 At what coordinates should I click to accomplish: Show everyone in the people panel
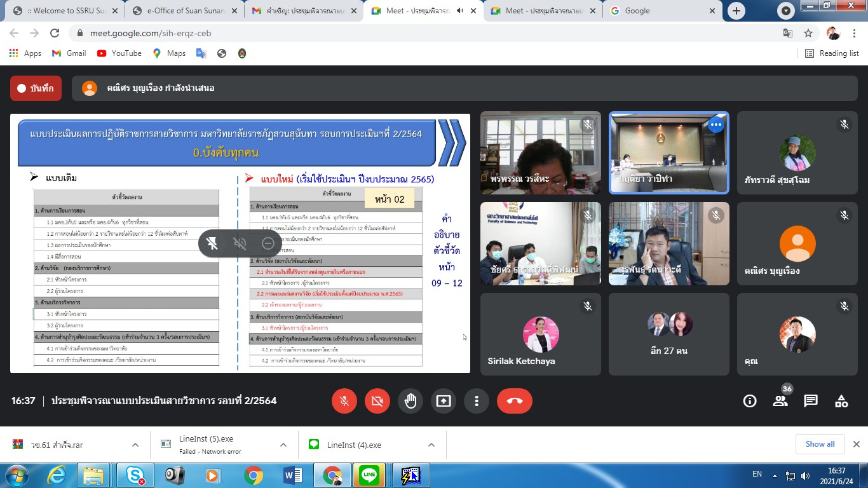pyautogui.click(x=780, y=401)
